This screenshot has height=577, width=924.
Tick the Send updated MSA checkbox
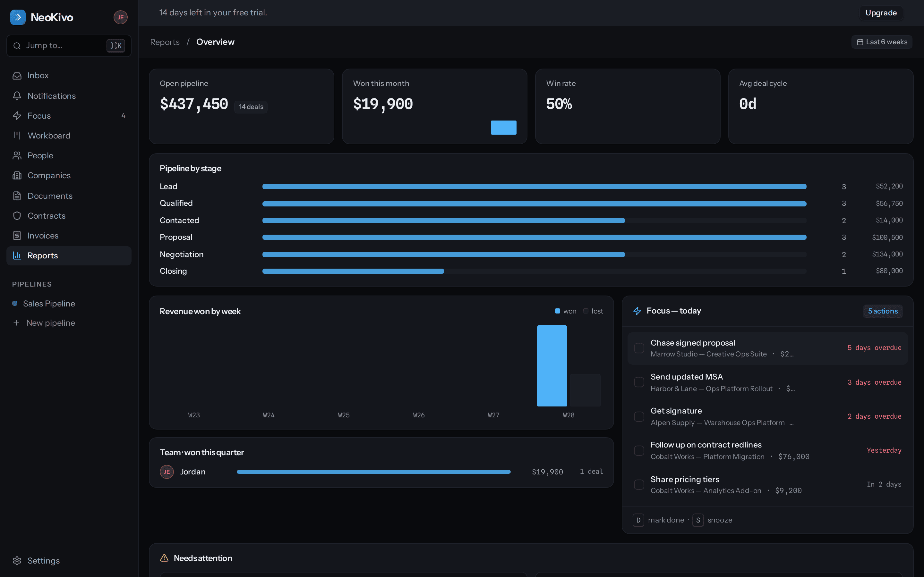[639, 382]
